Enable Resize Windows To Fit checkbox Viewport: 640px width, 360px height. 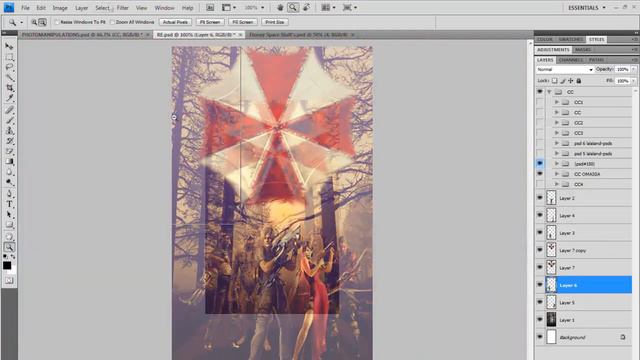[57, 22]
